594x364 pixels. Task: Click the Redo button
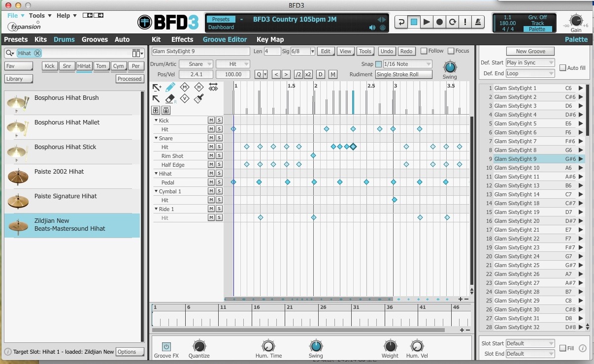click(x=406, y=51)
